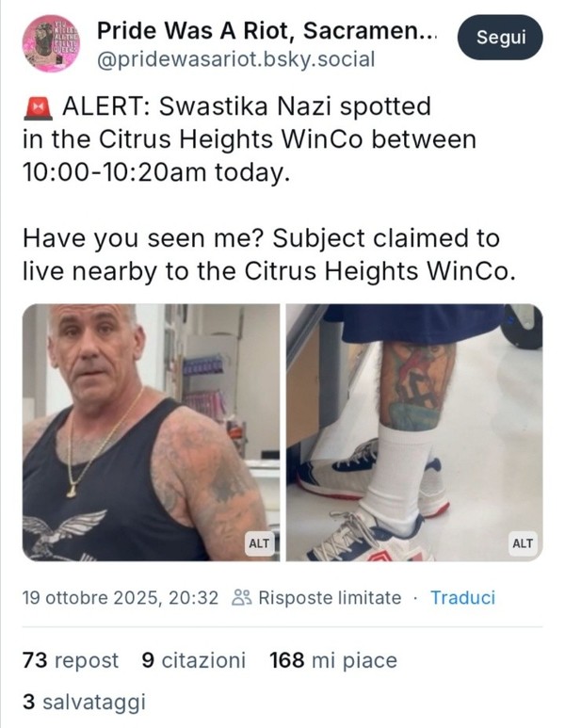Open the ALT badge on the leg tattoo photo
Screen dimensions: 565x728
(x=523, y=543)
